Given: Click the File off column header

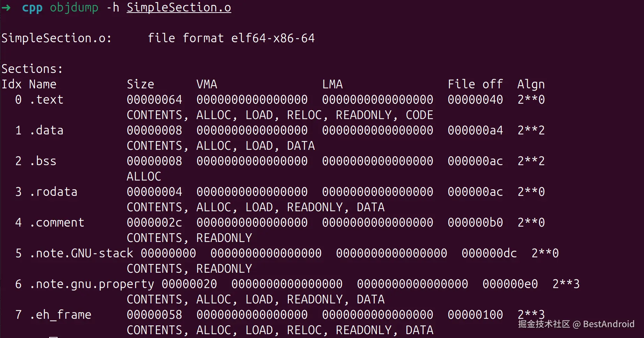Looking at the screenshot, I should point(475,84).
